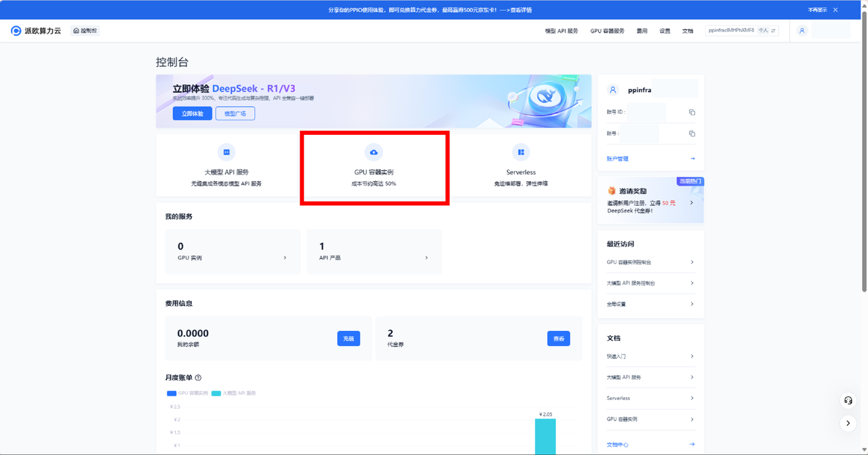Open user avatar icon in top bar
The height and width of the screenshot is (455, 868).
(802, 31)
